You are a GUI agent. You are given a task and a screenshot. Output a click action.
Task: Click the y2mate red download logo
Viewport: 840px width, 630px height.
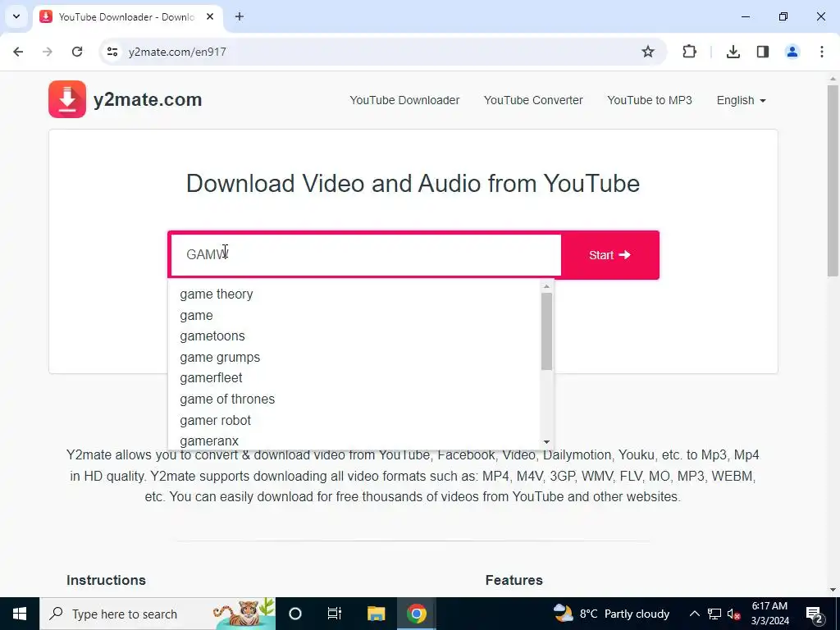(67, 99)
